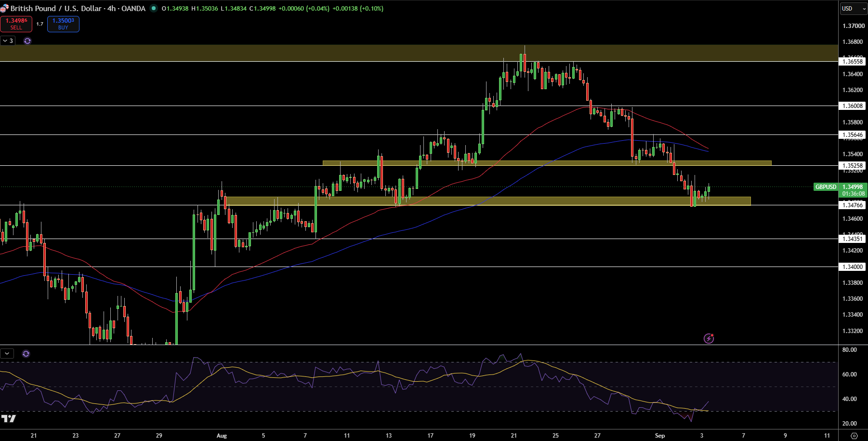This screenshot has height=441, width=868.
Task: Click the green market status dot
Action: (154, 8)
